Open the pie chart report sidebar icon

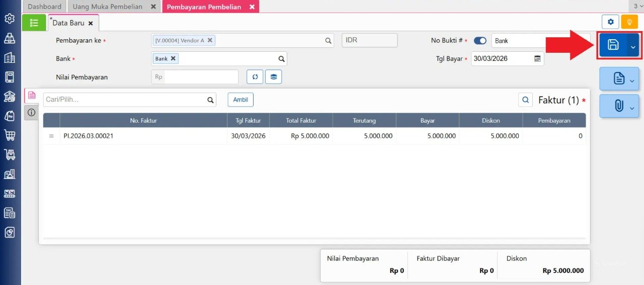tap(9, 232)
